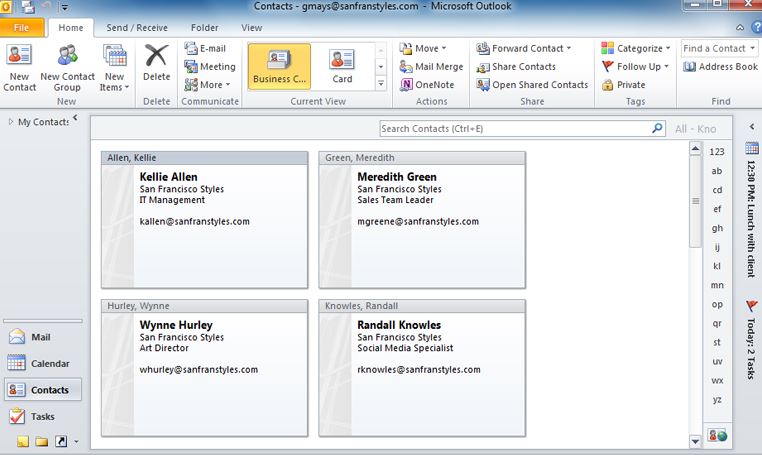
Task: Minimize the ribbon with caret icon
Action: pyautogui.click(x=740, y=28)
